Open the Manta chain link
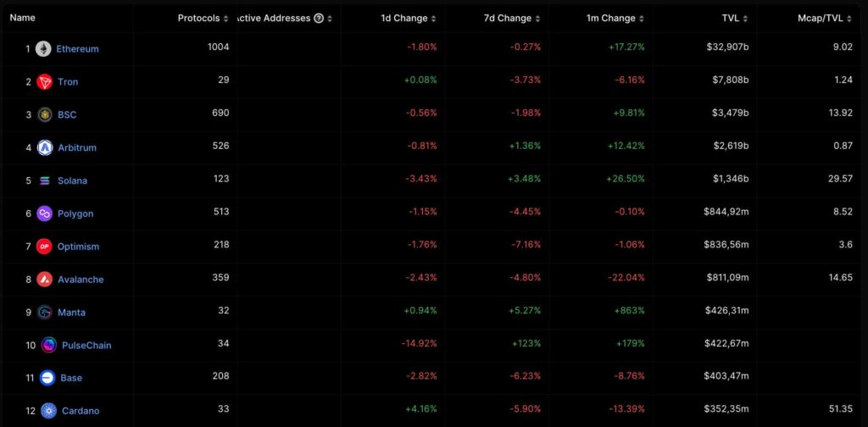 [x=71, y=313]
